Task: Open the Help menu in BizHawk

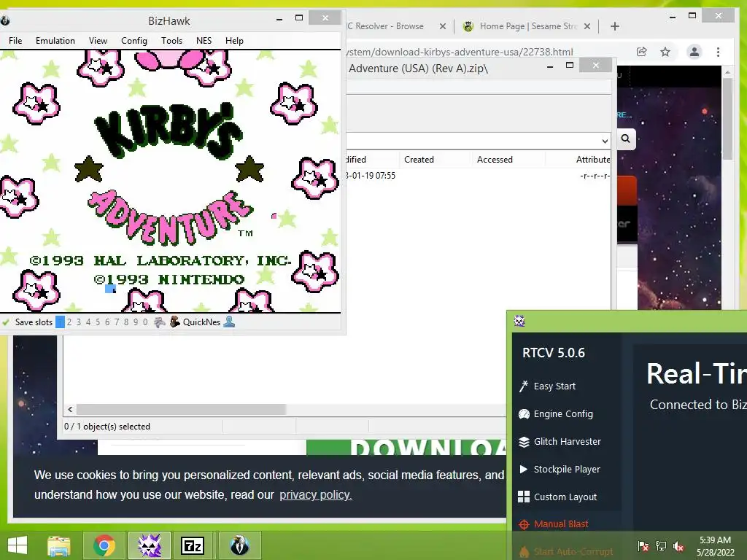Action: 234,41
